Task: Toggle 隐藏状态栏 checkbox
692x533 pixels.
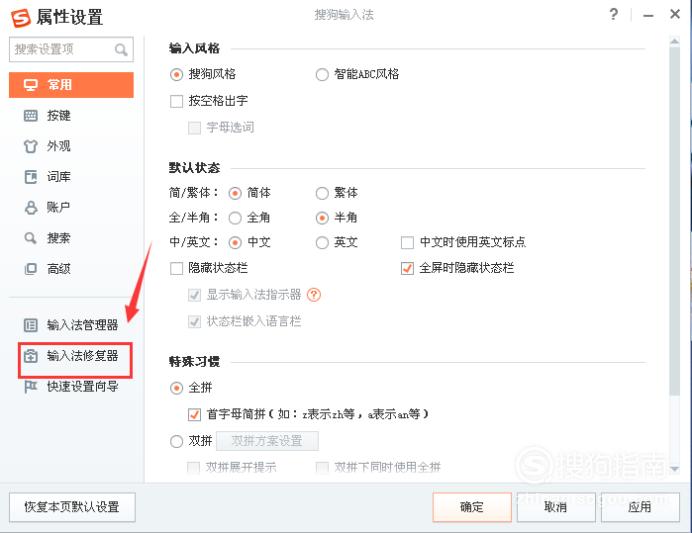Action: [x=177, y=268]
